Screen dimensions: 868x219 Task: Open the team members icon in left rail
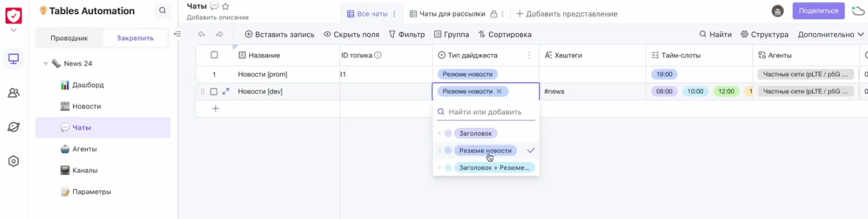pos(14,93)
